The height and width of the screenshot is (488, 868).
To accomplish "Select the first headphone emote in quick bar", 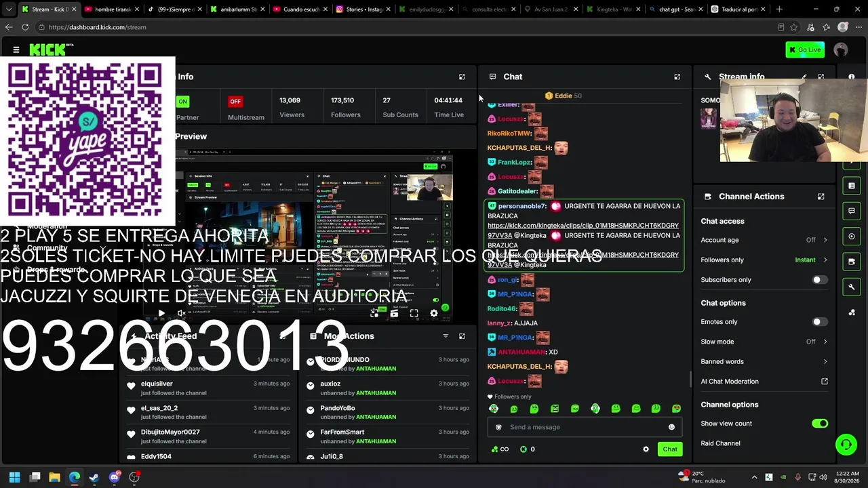I will click(494, 409).
